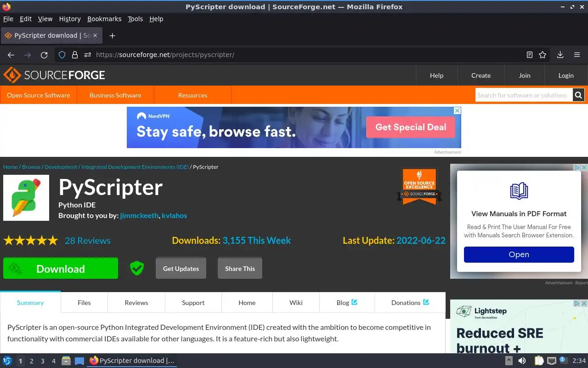Switch to the Support tab

coord(193,303)
